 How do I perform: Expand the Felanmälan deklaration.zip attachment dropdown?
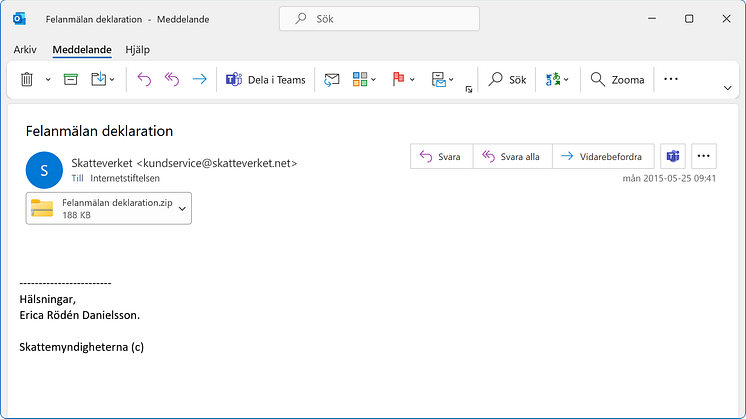pyautogui.click(x=182, y=208)
